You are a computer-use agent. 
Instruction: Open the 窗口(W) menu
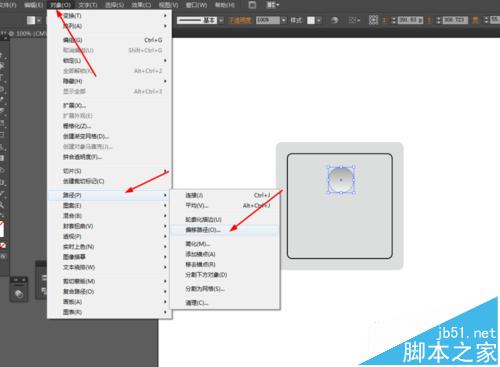coord(196,5)
